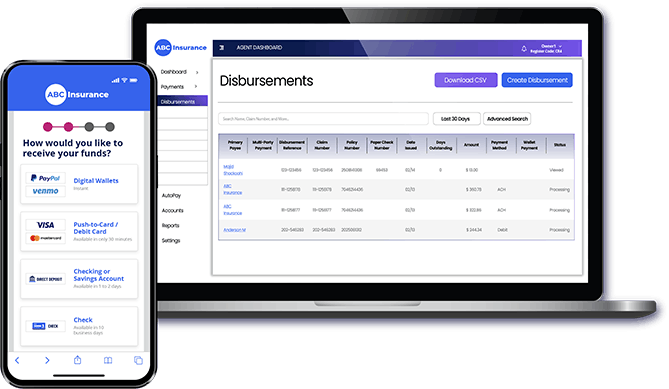This screenshot has width=669, height=389.
Task: Tap the fourth gray progress step dot
Action: [x=110, y=127]
